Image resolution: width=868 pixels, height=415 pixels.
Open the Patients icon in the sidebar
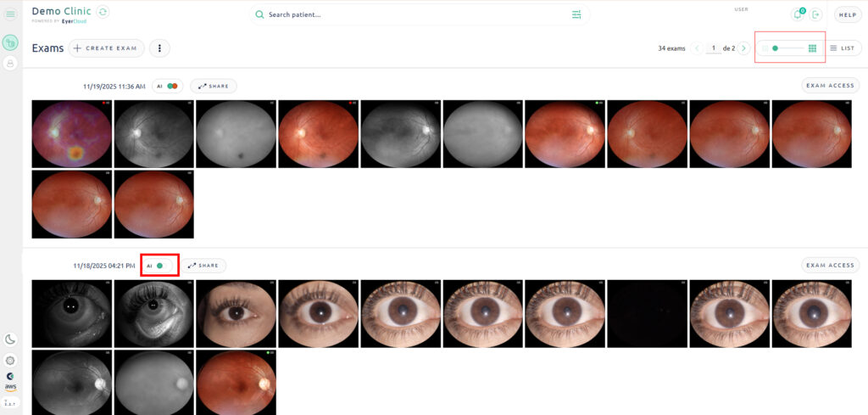click(x=10, y=64)
